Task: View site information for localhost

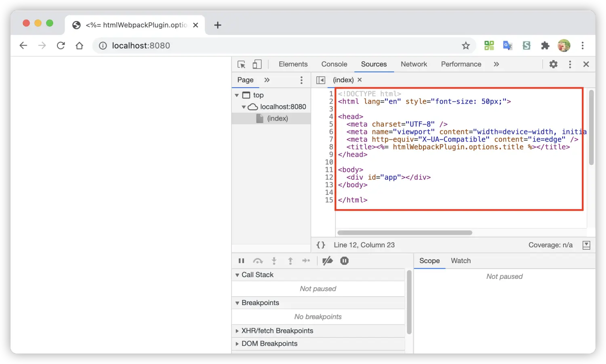Action: 103,46
